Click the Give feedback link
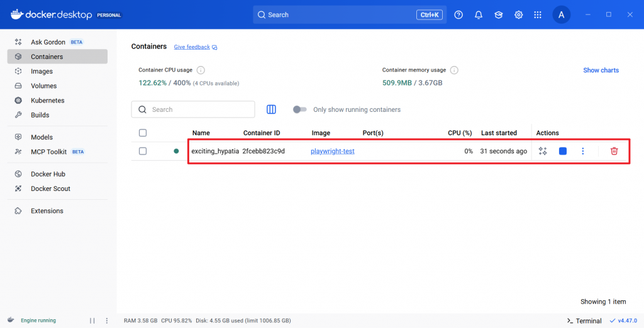 pos(192,46)
